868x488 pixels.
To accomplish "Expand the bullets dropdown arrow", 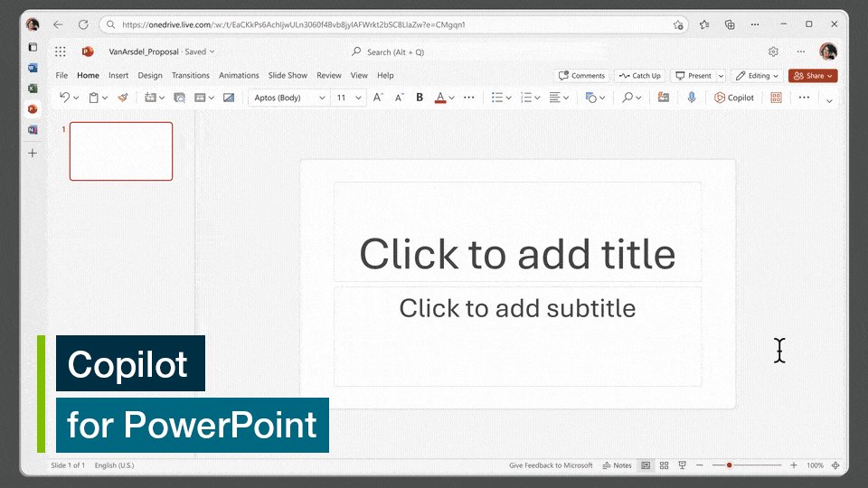I will (508, 98).
